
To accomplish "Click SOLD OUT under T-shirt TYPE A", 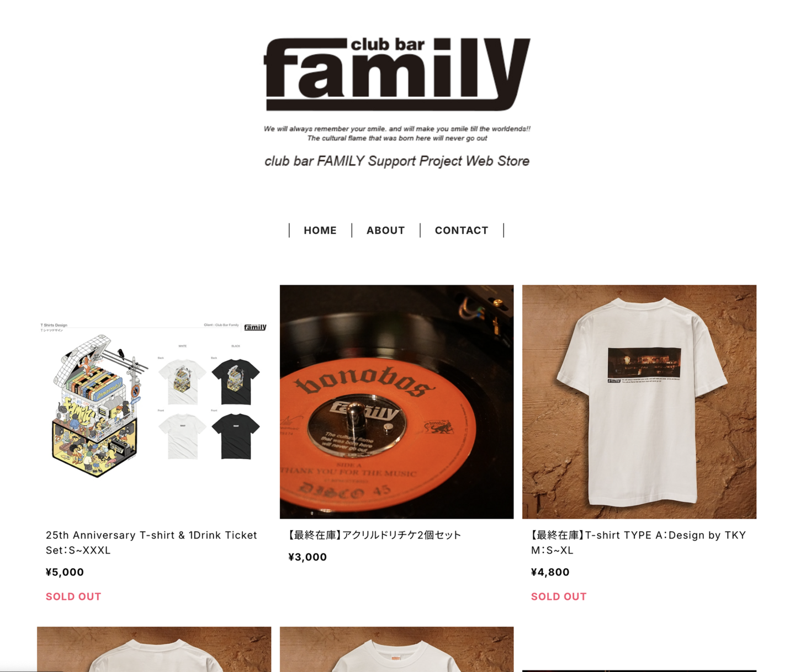I will 559,596.
